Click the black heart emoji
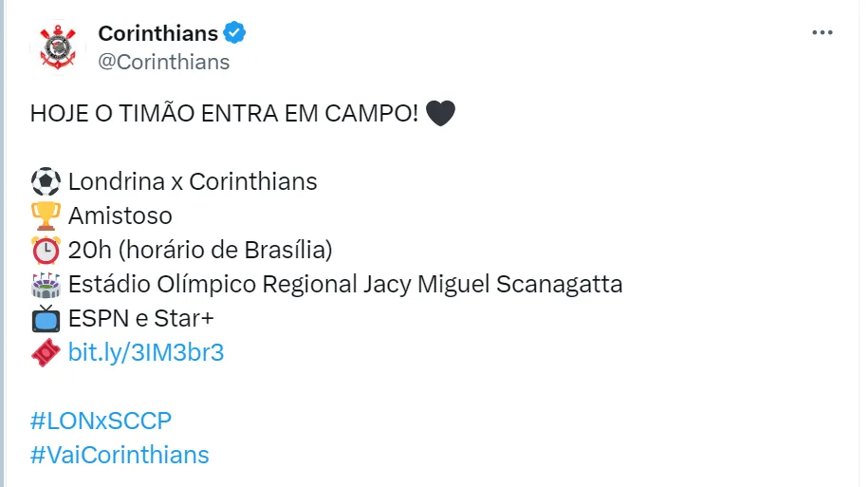Screen dimensions: 868x487 (x=440, y=114)
